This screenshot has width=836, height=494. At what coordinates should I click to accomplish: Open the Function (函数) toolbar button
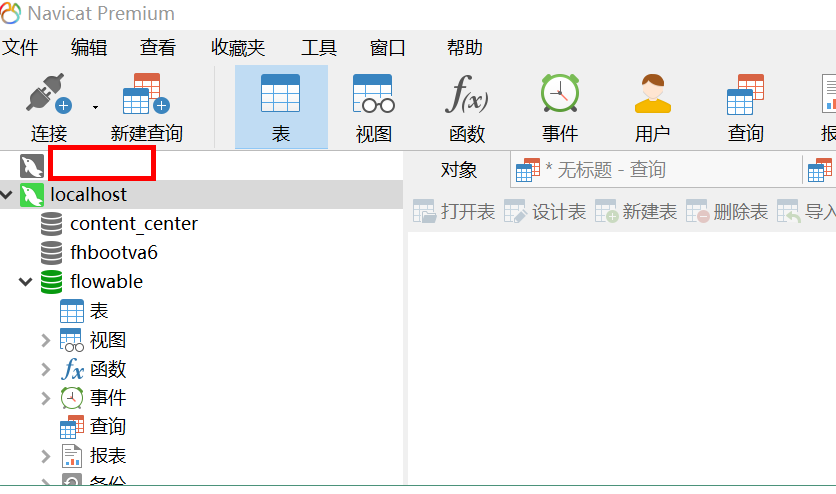[x=467, y=108]
